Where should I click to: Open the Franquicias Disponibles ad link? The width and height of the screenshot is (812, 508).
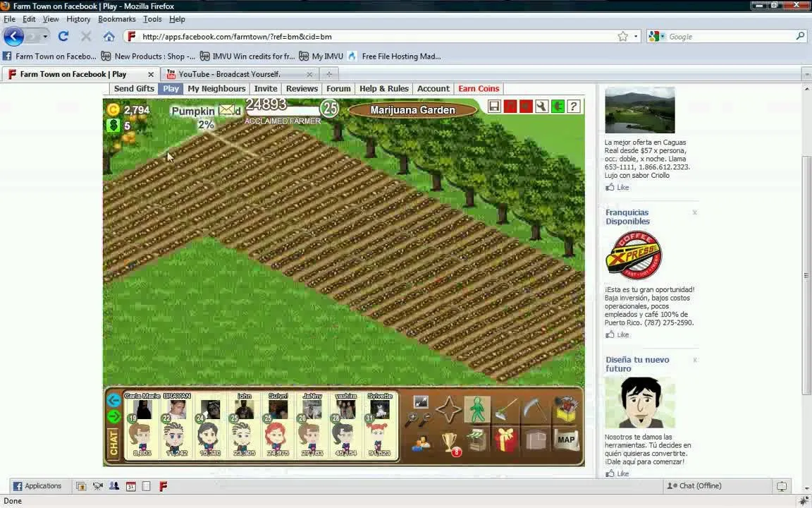pyautogui.click(x=627, y=217)
